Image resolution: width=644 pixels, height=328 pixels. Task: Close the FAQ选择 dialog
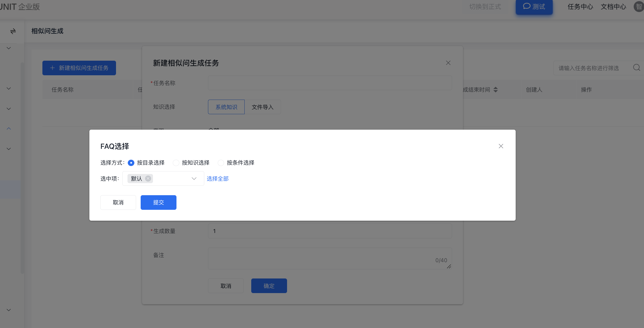click(x=501, y=146)
